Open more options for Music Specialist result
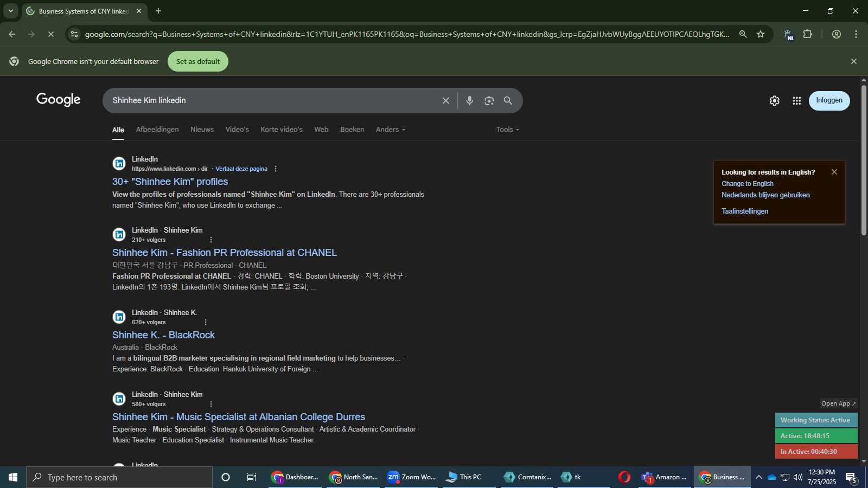The image size is (868, 488). coord(211,404)
